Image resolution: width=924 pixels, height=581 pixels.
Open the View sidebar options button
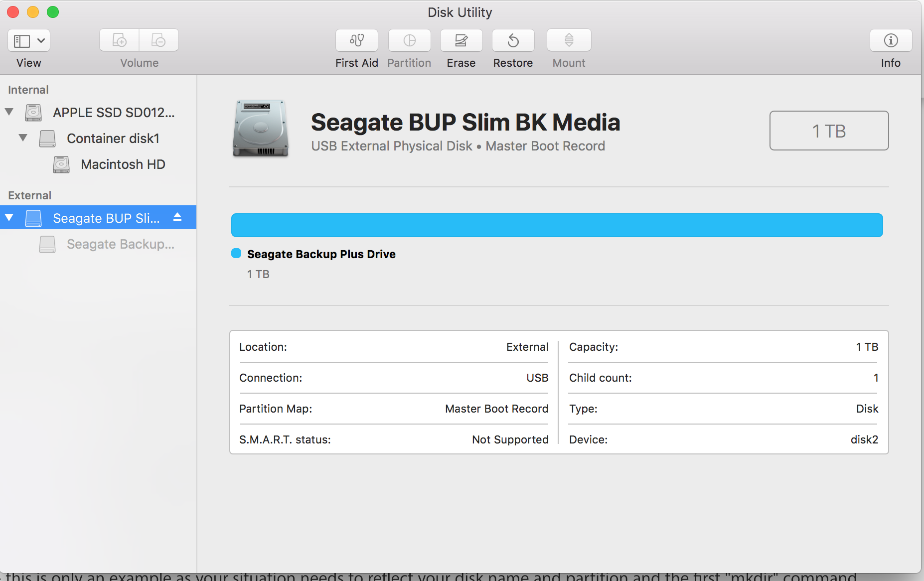click(x=29, y=40)
